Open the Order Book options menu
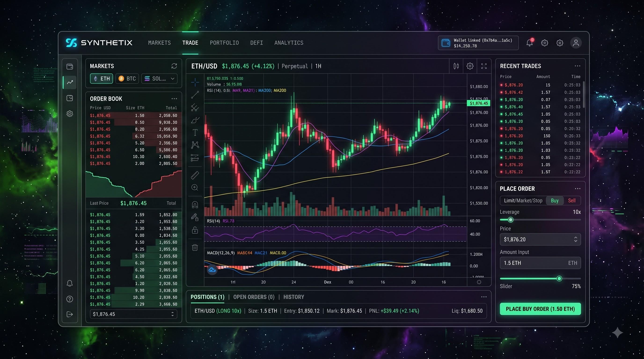Image resolution: width=644 pixels, height=359 pixels. 174,99
